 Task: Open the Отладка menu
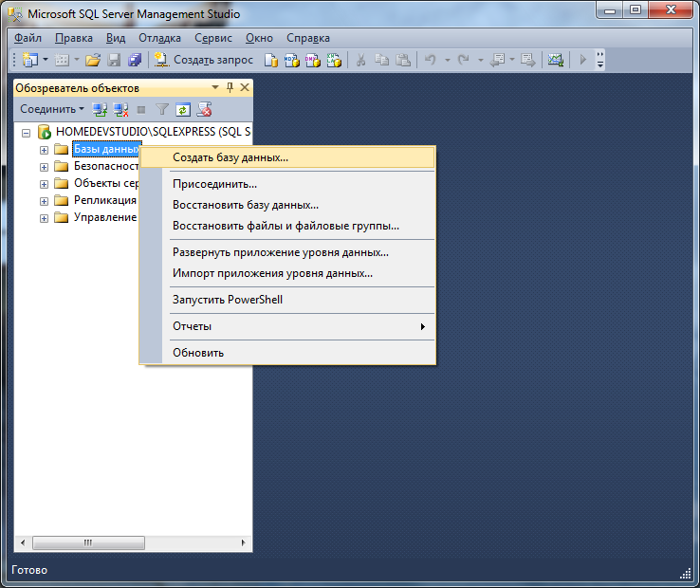159,38
